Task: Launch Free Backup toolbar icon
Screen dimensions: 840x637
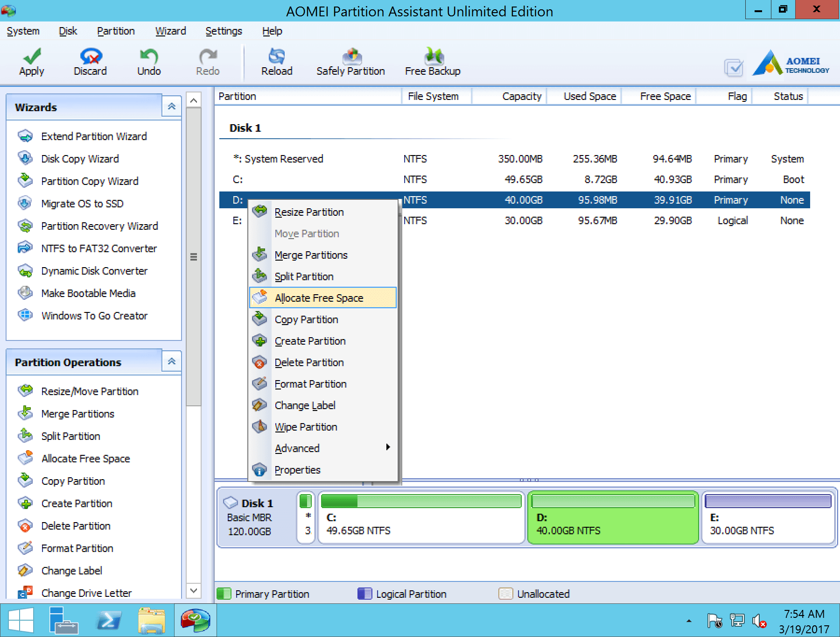Action: click(432, 62)
